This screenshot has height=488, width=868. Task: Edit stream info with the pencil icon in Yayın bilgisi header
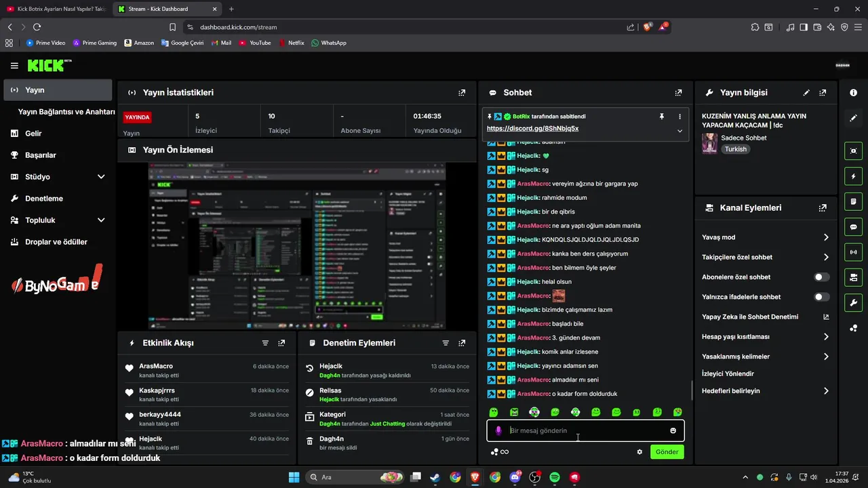[806, 93]
